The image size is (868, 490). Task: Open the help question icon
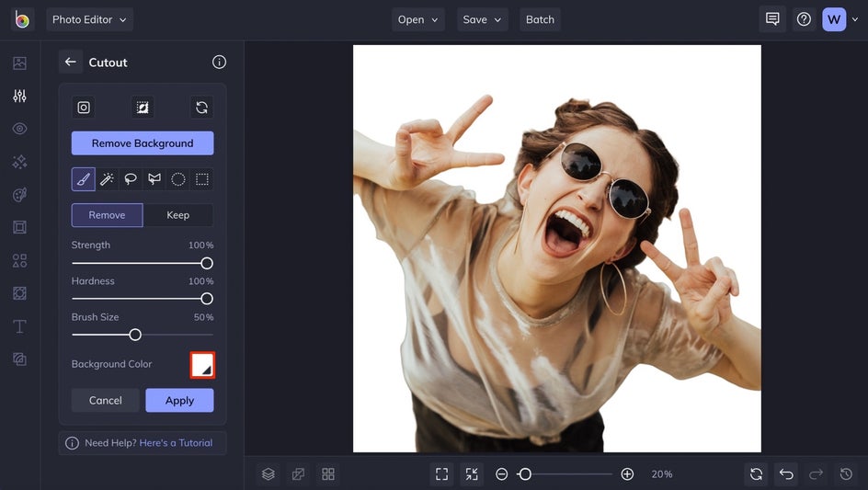pyautogui.click(x=804, y=19)
